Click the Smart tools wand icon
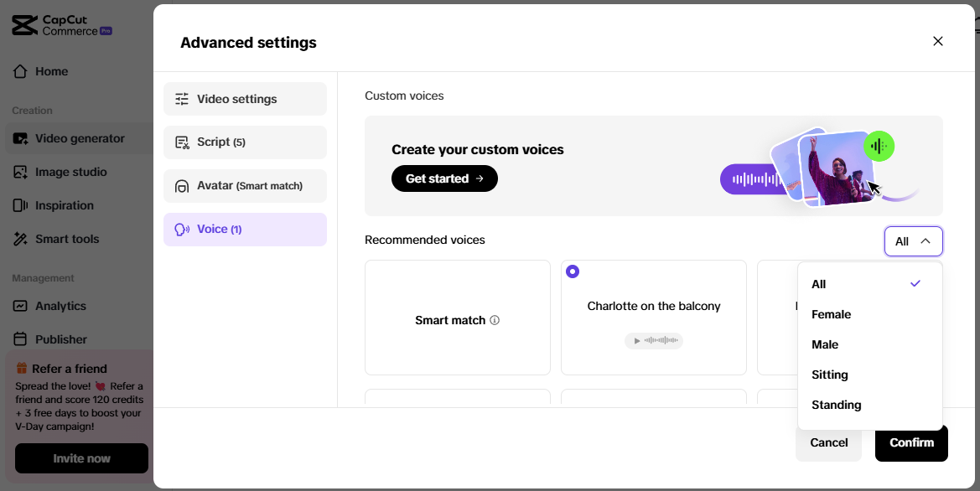This screenshot has width=980, height=491. 20,239
